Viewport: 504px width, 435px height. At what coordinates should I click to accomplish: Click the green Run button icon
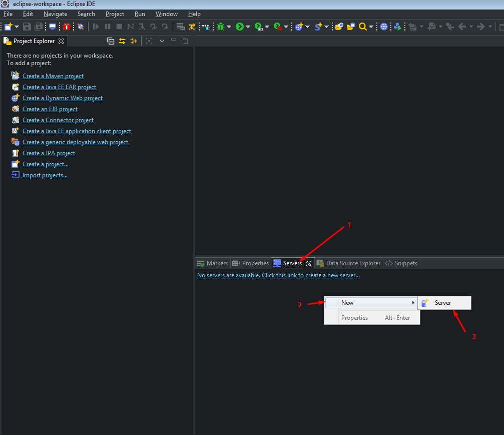click(x=240, y=27)
